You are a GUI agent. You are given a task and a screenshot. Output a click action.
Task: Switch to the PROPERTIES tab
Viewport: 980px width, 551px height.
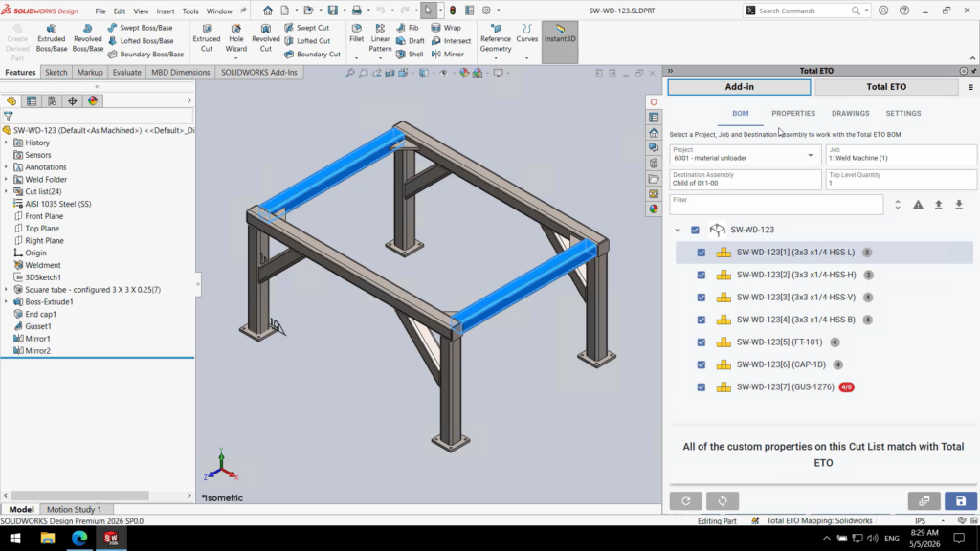pyautogui.click(x=793, y=113)
